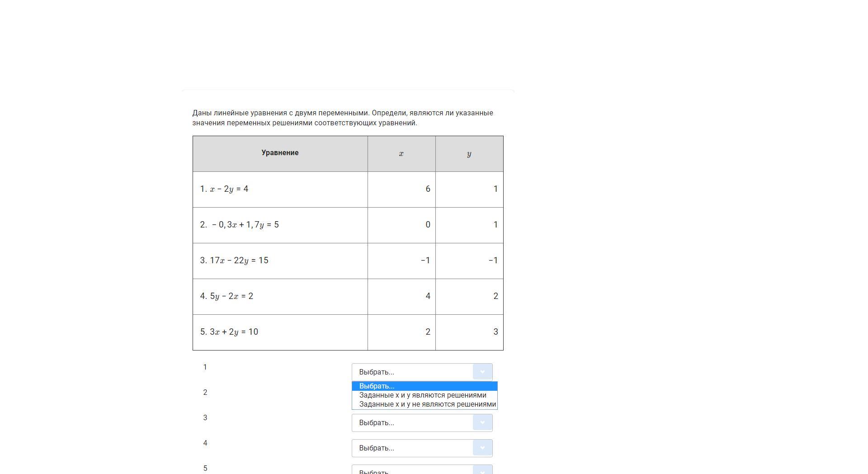Click x value −1 in row 3
868x474 pixels.
point(401,261)
